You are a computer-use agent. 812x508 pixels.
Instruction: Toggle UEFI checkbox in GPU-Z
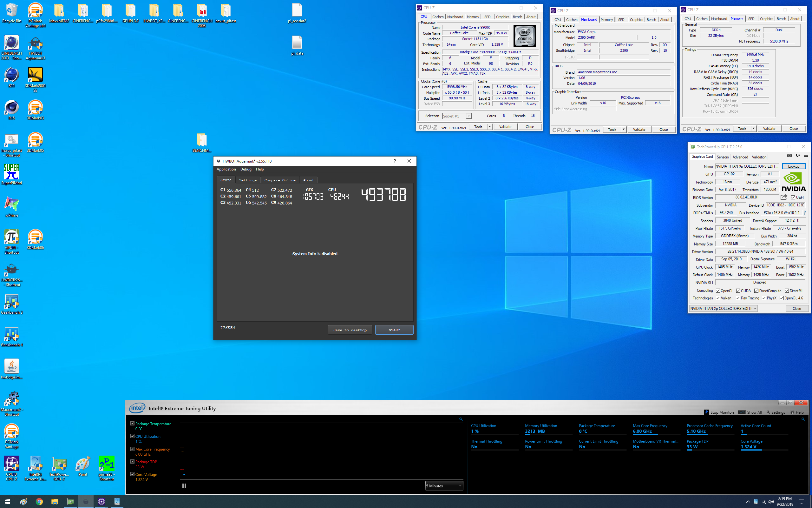(793, 197)
